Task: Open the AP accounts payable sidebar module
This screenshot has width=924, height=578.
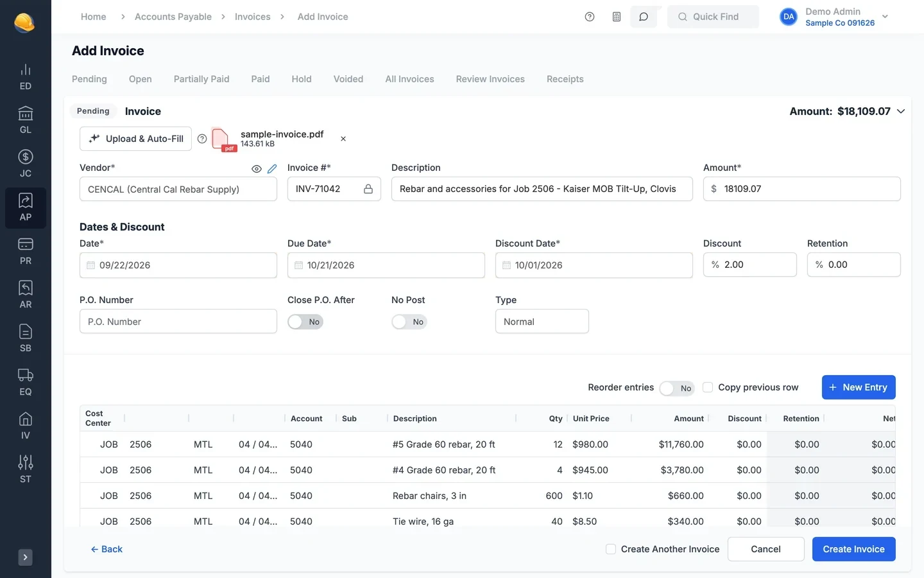Action: coord(25,208)
